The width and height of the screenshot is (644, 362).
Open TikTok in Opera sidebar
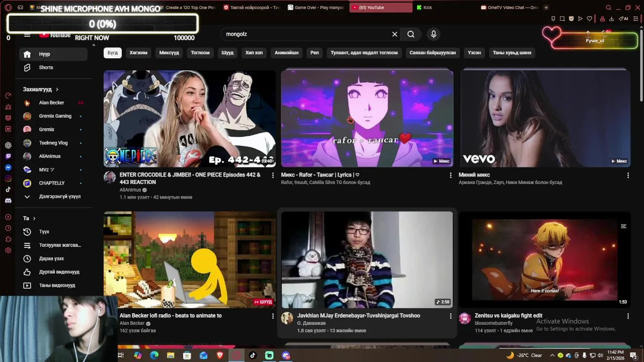tap(8, 190)
